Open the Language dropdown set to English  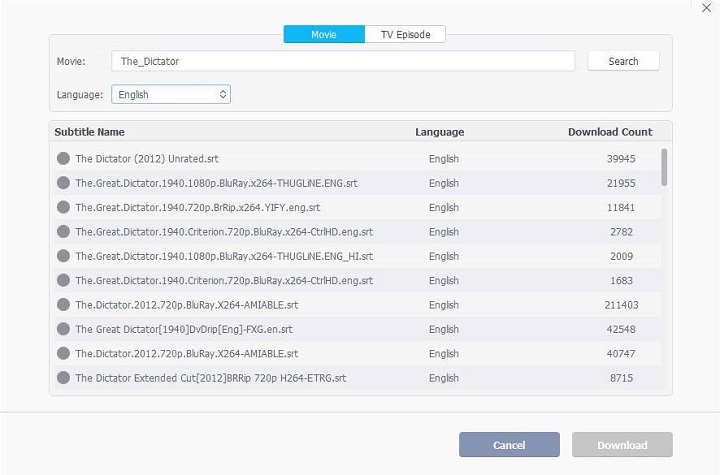tap(171, 94)
